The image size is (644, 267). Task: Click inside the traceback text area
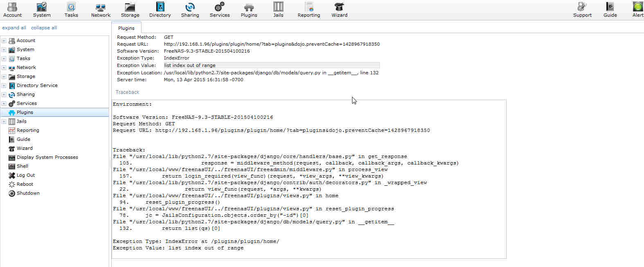[309, 179]
